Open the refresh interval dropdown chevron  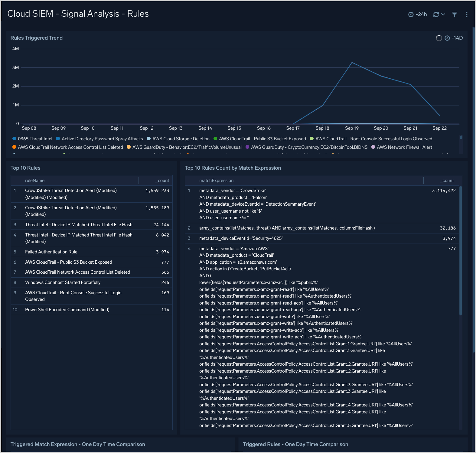coord(443,15)
